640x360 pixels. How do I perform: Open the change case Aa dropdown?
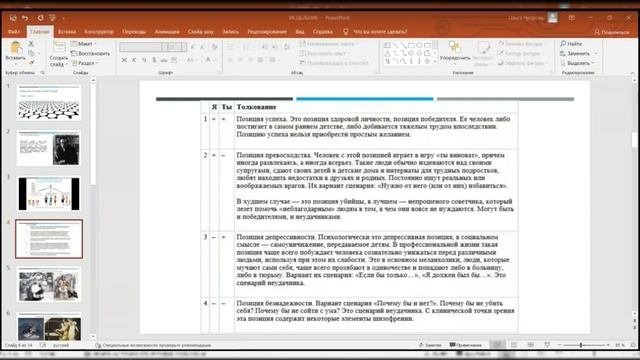(191, 60)
